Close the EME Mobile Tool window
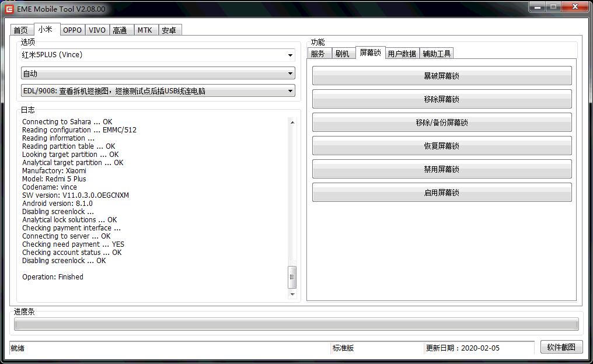593x364 pixels. tap(575, 6)
